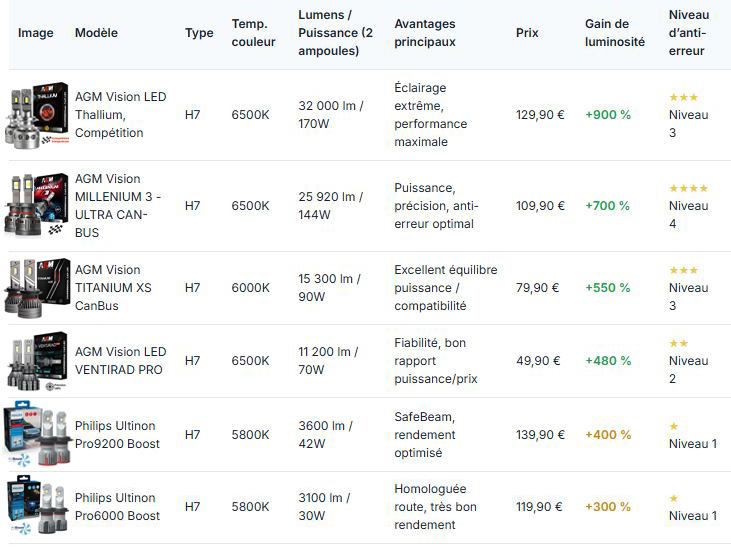Click the four-star rating for MILLENIUM 3
The height and width of the screenshot is (548, 731).
688,188
